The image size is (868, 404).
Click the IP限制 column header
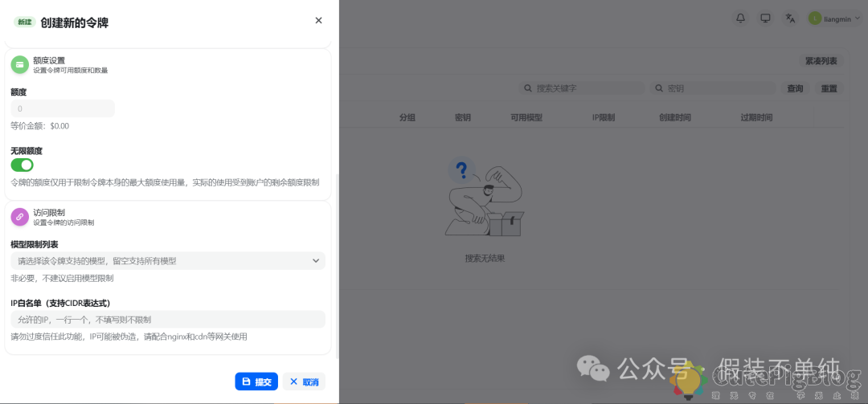coord(604,117)
